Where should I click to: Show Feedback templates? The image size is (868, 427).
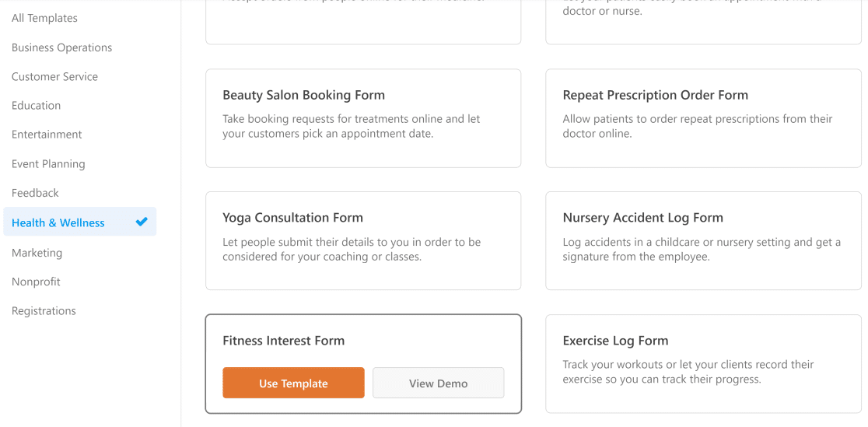point(35,194)
